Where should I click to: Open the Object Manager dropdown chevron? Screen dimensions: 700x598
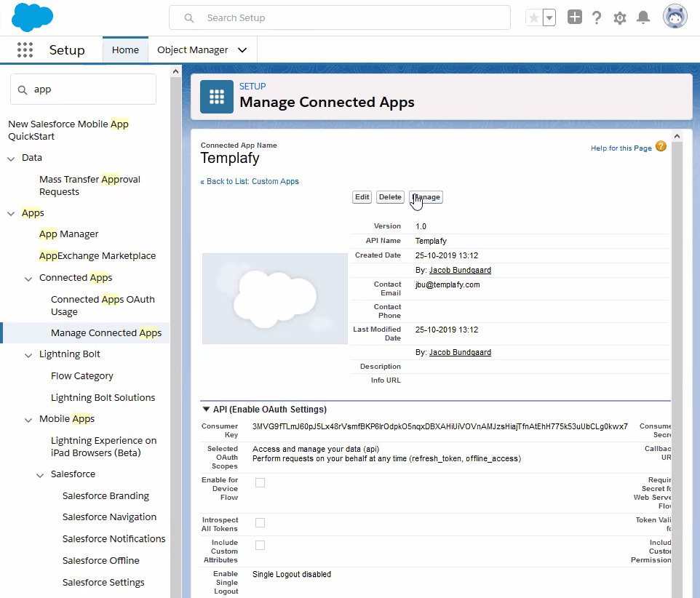tap(242, 50)
